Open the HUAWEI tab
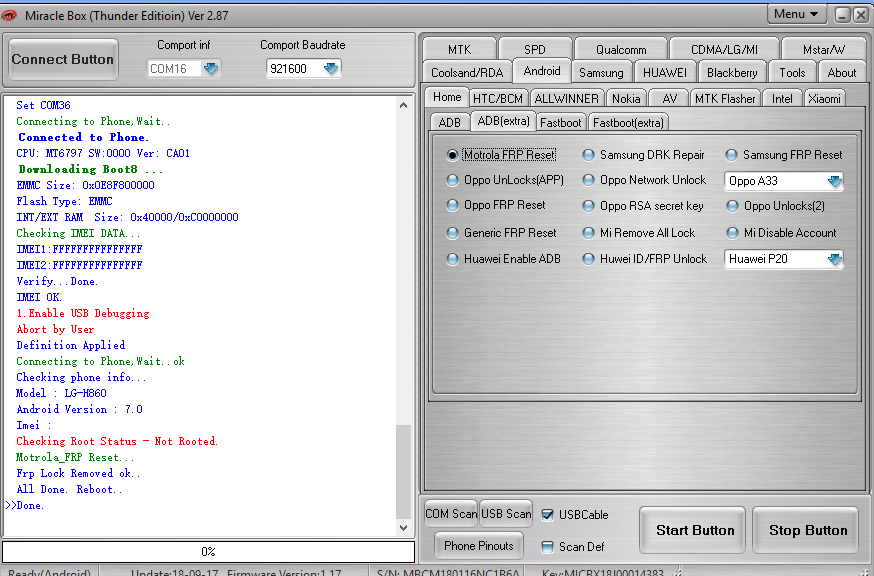Screen dimensions: 874x576 [665, 72]
